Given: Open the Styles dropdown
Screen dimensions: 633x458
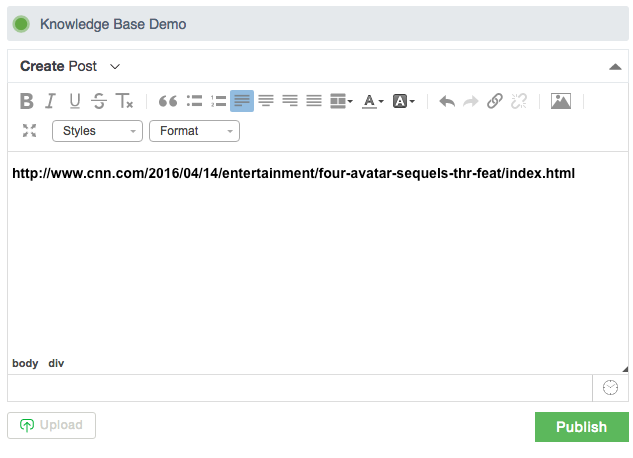Looking at the screenshot, I should click(97, 131).
